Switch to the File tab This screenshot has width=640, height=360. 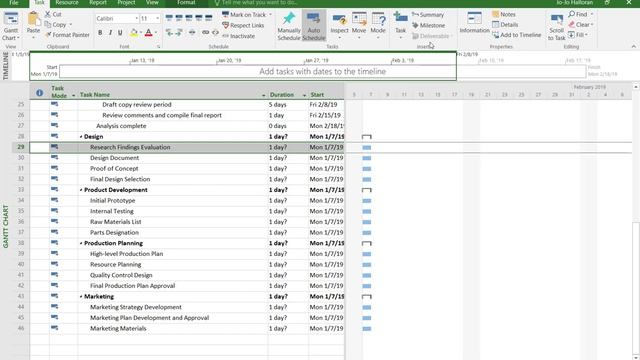click(13, 3)
